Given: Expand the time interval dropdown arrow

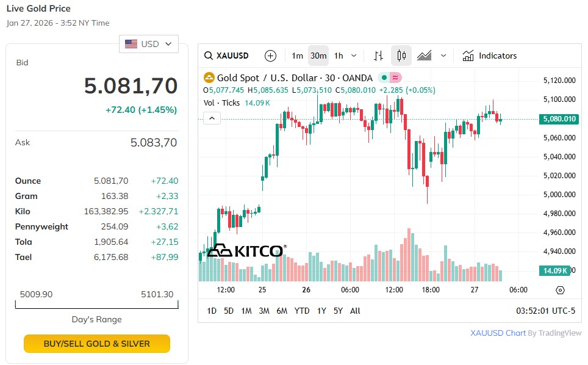Looking at the screenshot, I should click(x=354, y=56).
